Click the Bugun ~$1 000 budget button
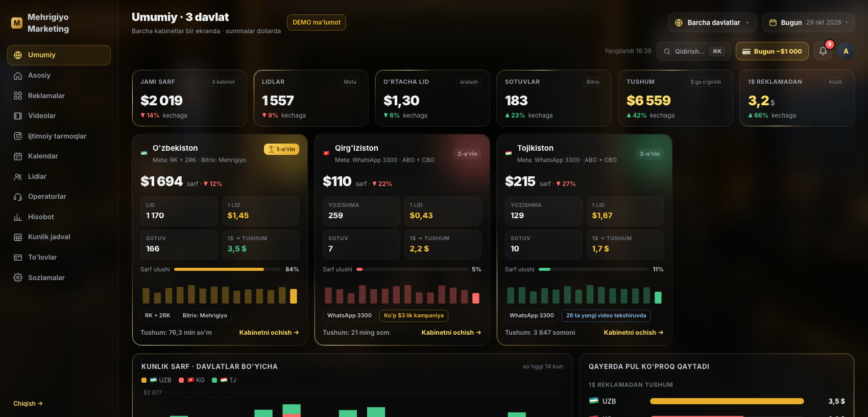 tap(772, 51)
